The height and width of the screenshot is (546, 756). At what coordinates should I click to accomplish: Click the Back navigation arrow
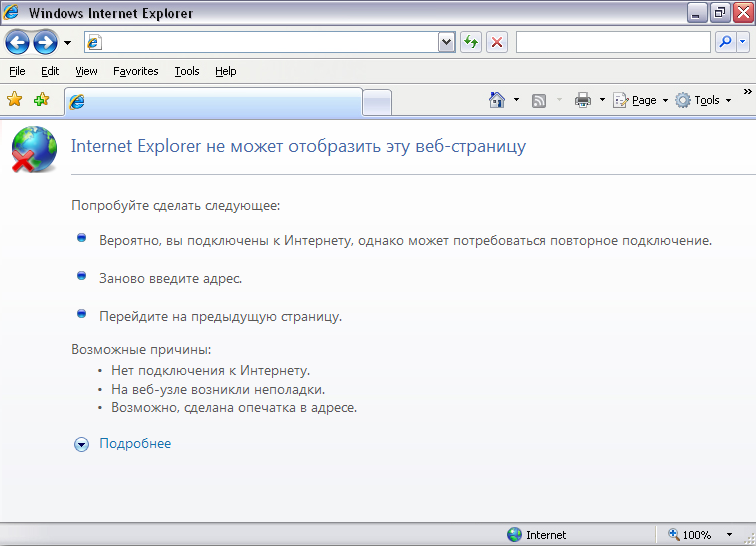coord(17,43)
